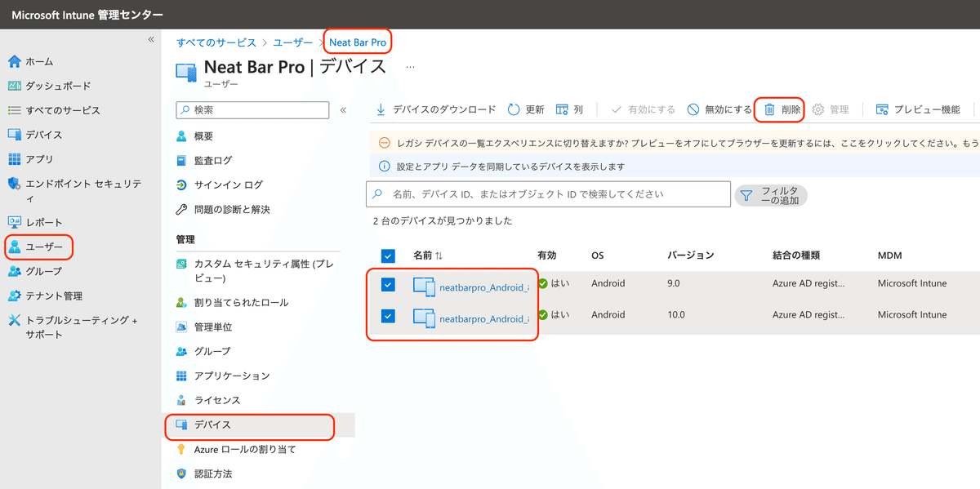Open the neatbarpro_Android device with version 9.0
The height and width of the screenshot is (489, 980).
484,287
